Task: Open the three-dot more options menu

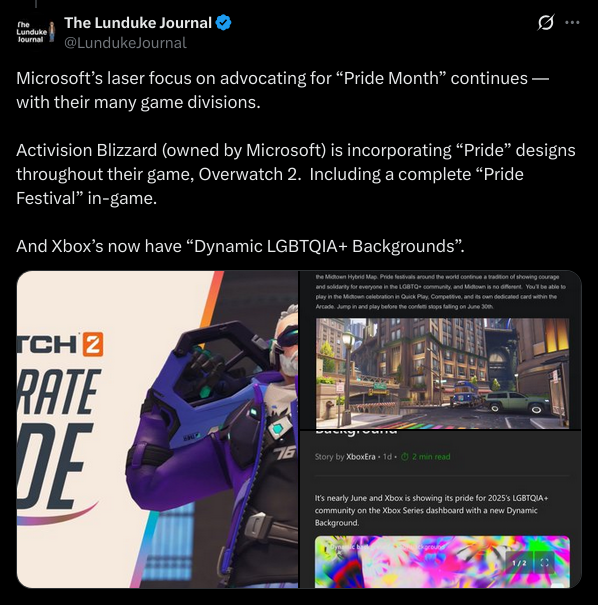Action: 572,22
